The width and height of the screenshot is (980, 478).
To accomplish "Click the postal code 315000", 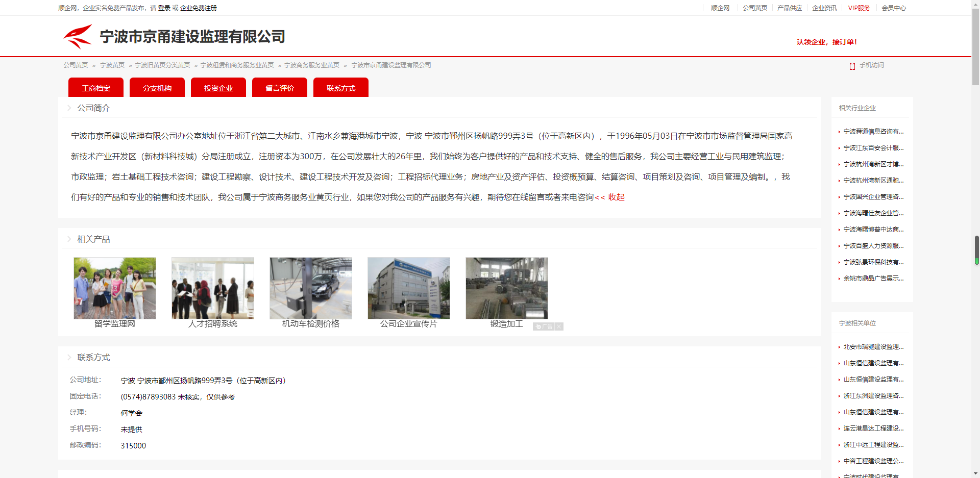I will tap(133, 446).
